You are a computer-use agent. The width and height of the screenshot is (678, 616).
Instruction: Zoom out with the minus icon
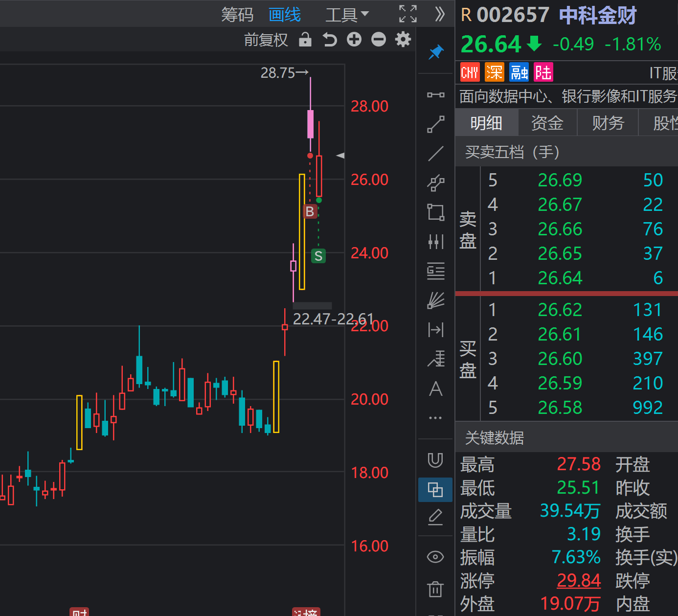point(379,40)
